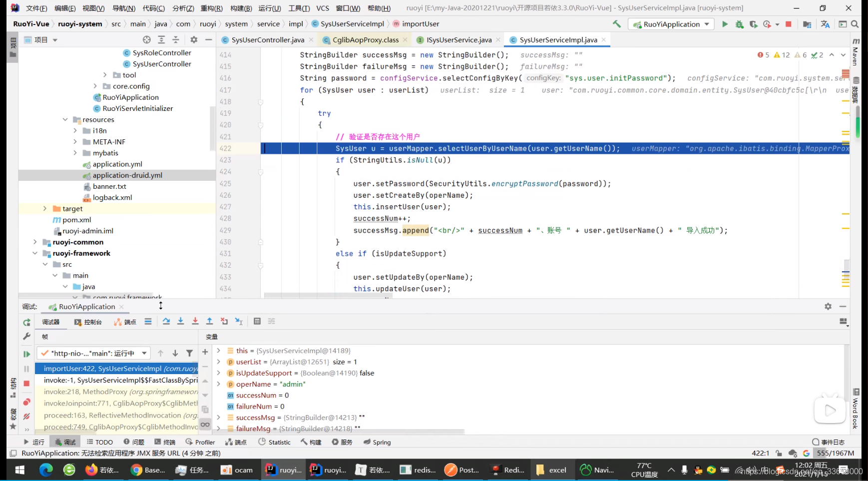Click the 555/1967M memory indicator

point(835,453)
